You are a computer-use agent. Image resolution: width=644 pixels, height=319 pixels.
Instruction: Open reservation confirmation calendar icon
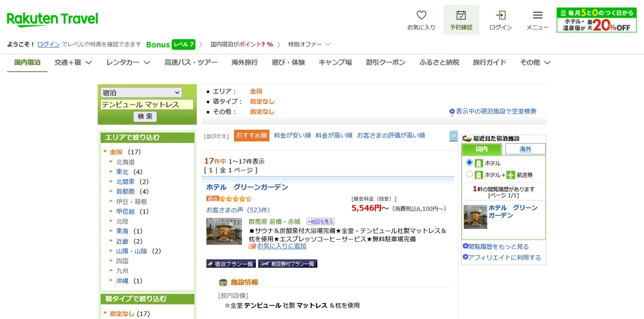pos(461,15)
